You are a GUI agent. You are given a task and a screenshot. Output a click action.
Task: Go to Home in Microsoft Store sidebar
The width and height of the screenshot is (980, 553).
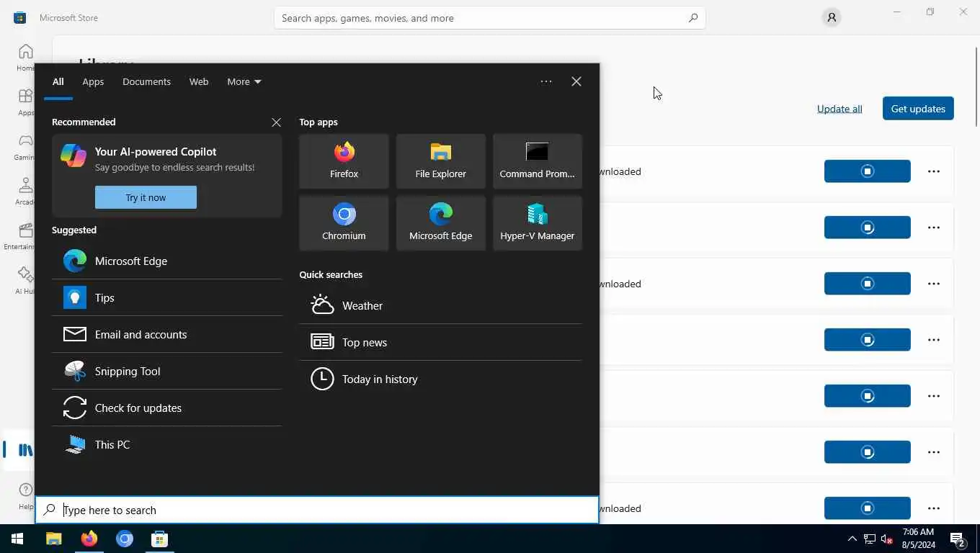click(x=25, y=58)
